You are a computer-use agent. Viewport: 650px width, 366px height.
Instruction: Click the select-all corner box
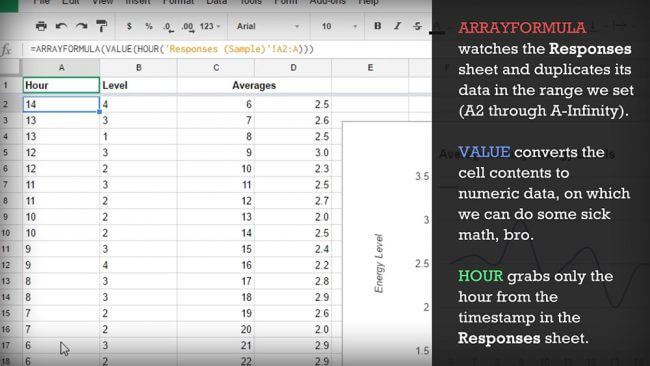tap(10, 68)
